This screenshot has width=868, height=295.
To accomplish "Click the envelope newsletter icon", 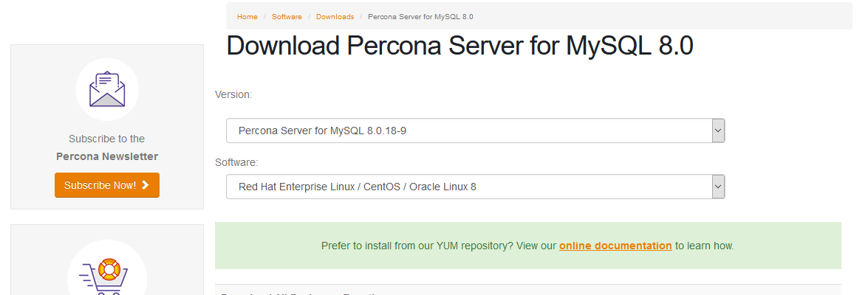I will [x=107, y=89].
